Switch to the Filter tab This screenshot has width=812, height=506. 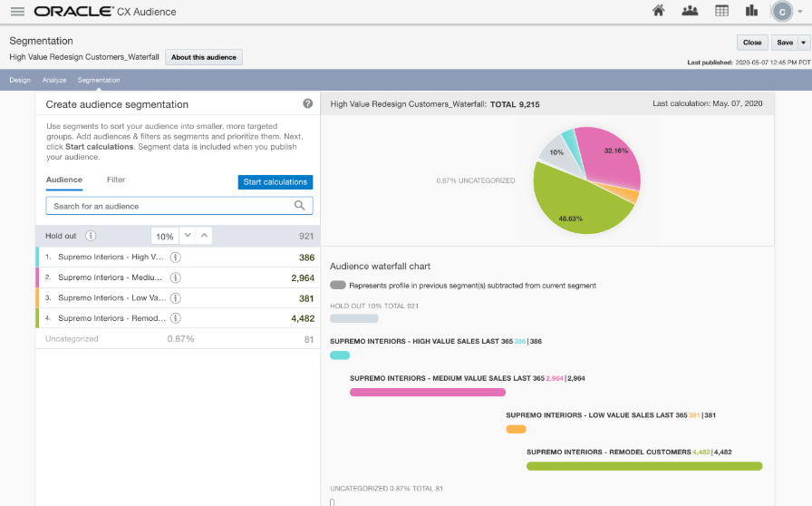click(116, 180)
